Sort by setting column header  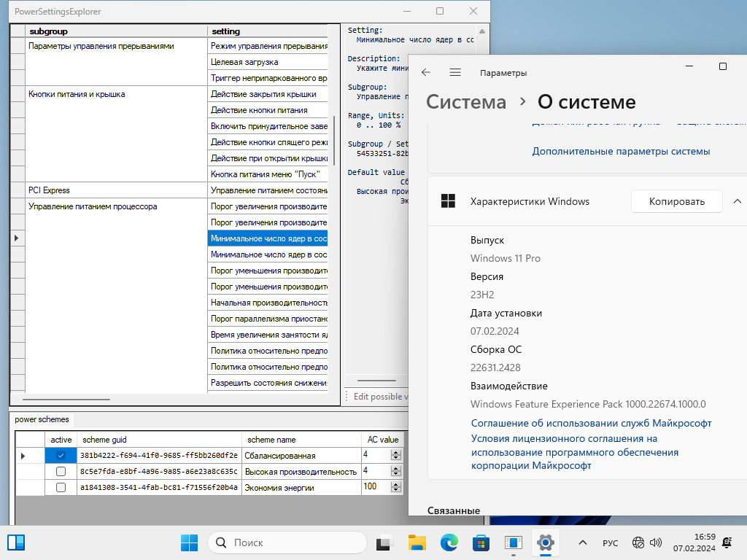click(x=268, y=31)
